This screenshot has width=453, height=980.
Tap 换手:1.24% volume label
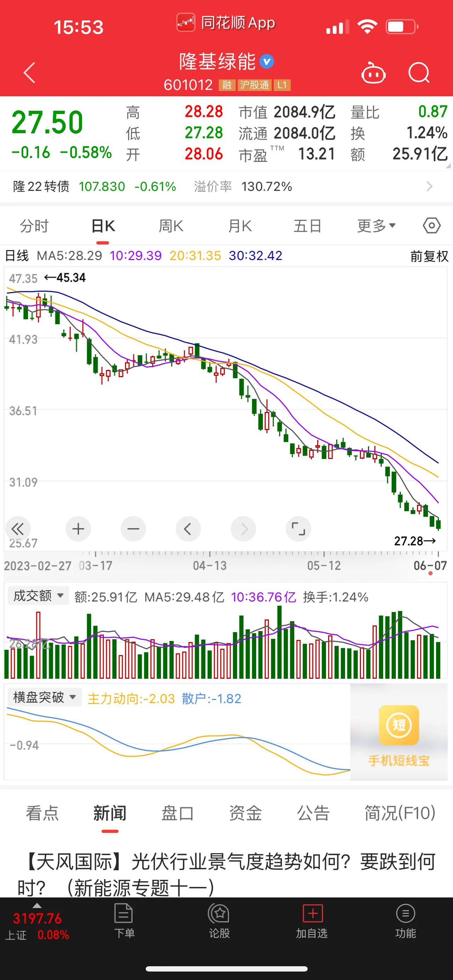point(336,597)
